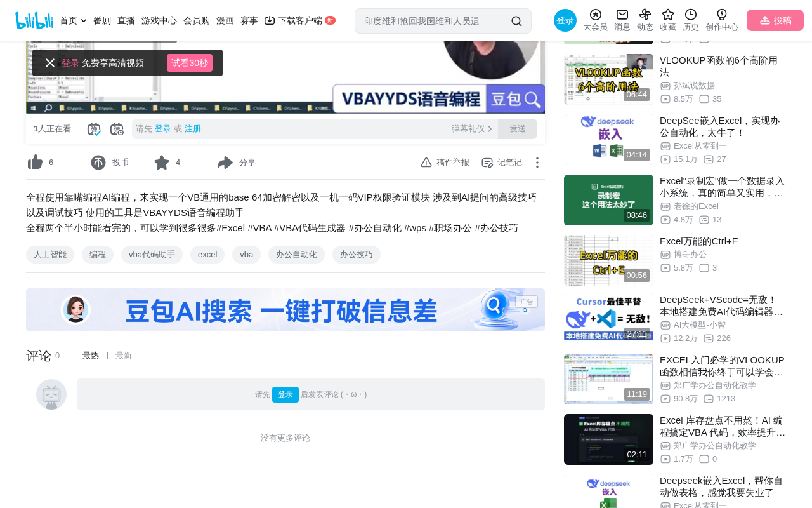Click the default comment avatar
The image size is (812, 508).
51,394
